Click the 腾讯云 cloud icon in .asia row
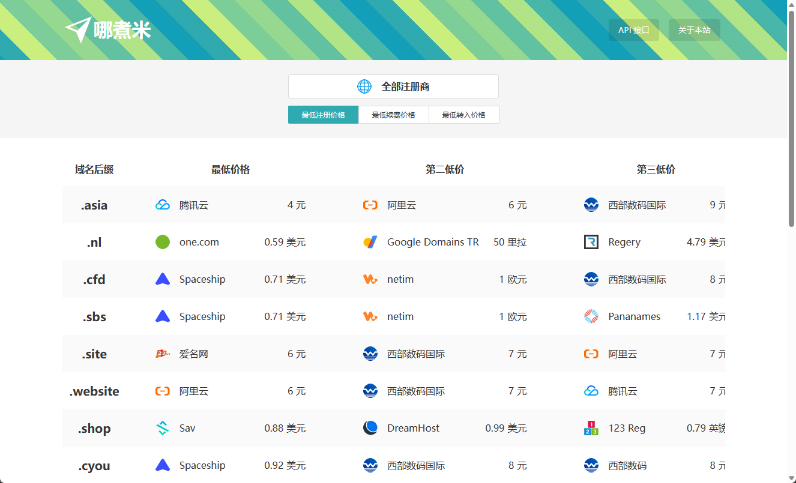796x483 pixels. click(162, 205)
